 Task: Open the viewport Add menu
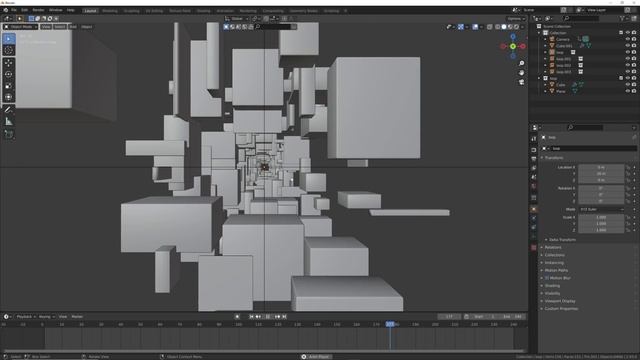[73, 27]
